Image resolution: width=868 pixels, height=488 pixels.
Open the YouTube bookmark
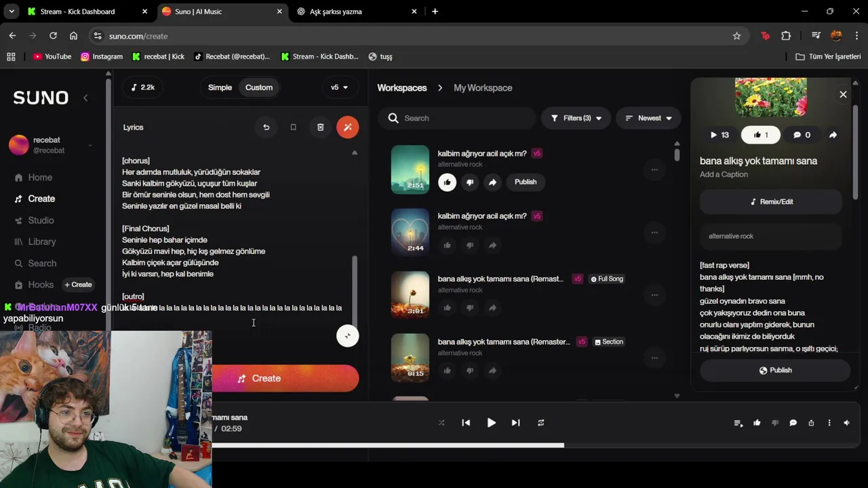[52, 57]
